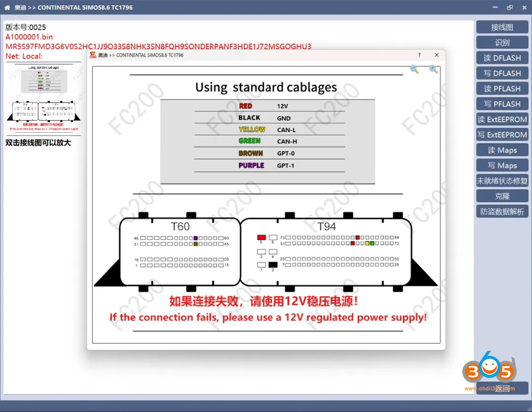
Task: Click 读 ExtEEPROM button
Action: click(502, 120)
